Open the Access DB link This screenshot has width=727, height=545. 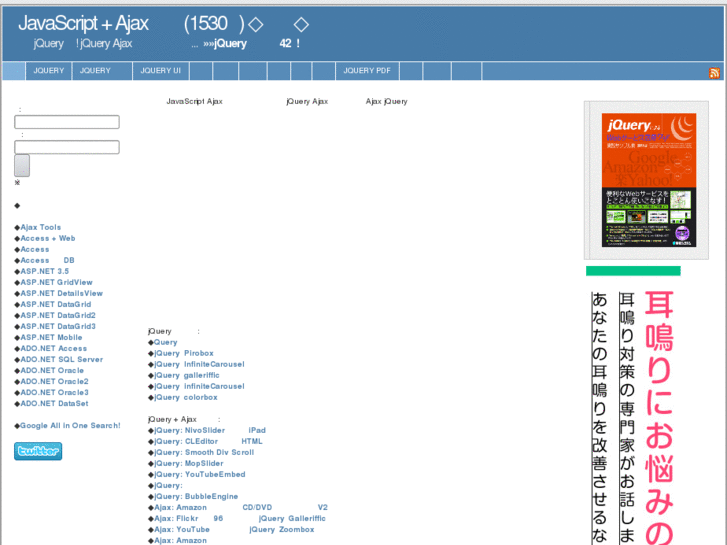47,261
